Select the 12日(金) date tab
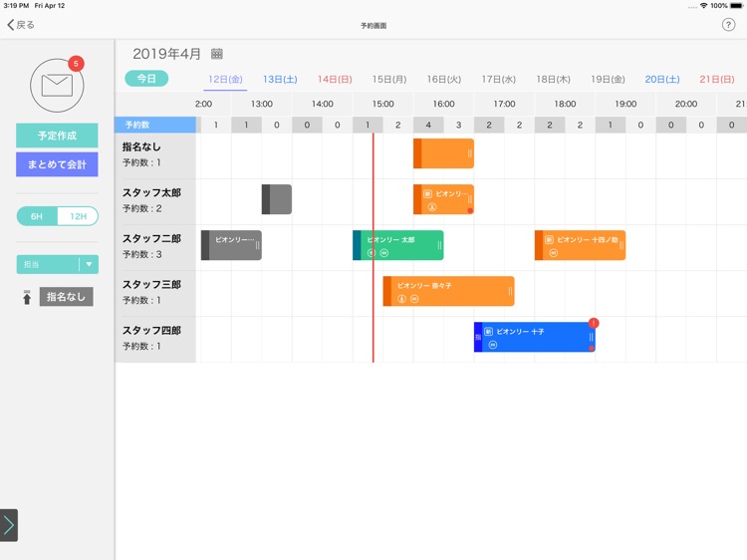Viewport: 747px width, 560px height. click(225, 79)
